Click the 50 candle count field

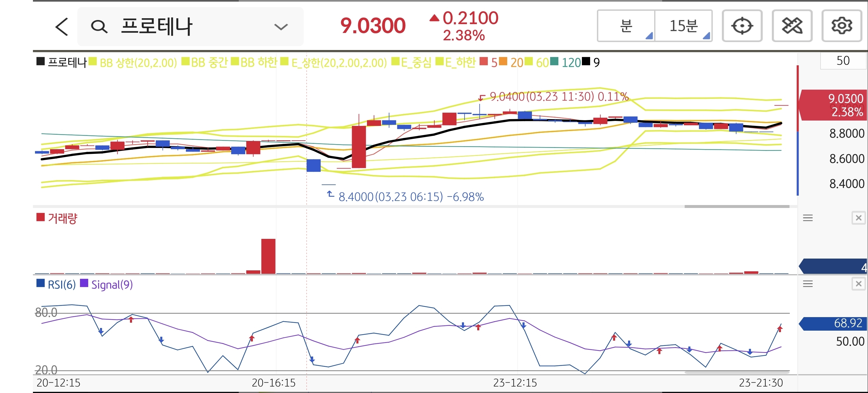tap(843, 61)
